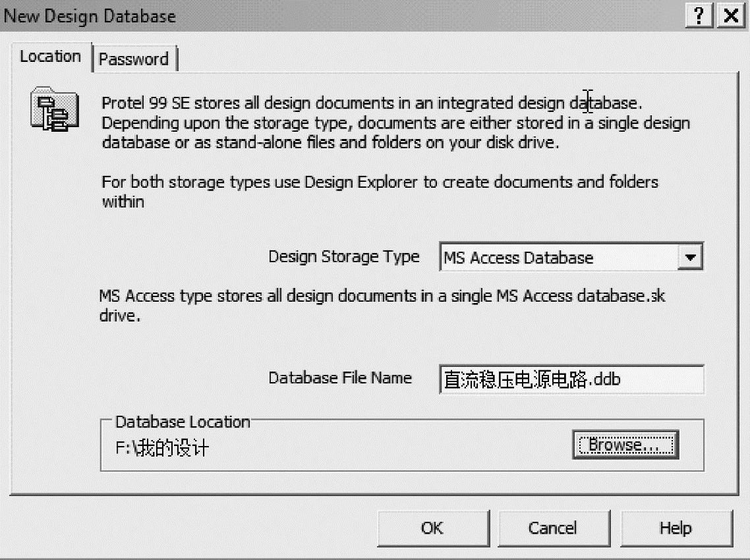
Task: Expand the Design Storage Type dropdown arrow
Action: click(x=690, y=257)
